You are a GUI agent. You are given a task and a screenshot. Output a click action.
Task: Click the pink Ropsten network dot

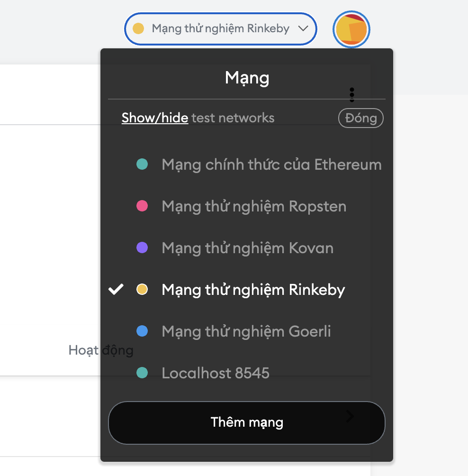[x=142, y=206]
